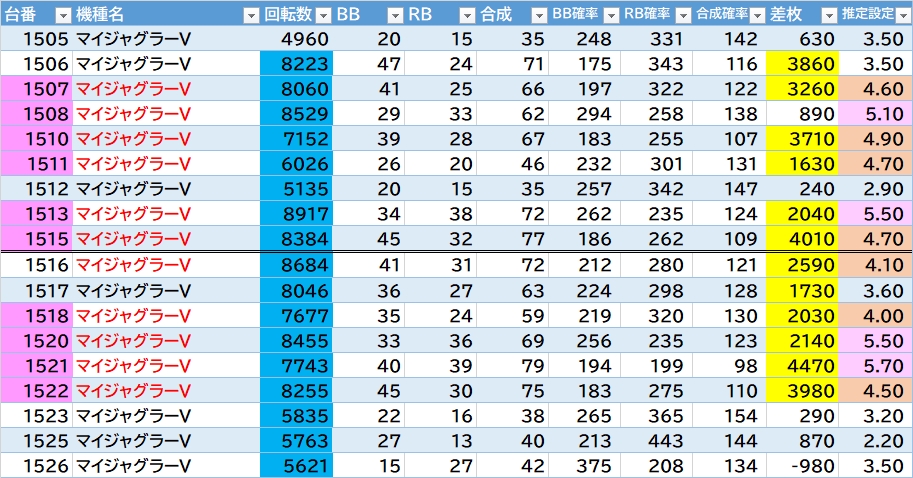Select the 合成確率 cell 98
913x478 pixels.
point(729,366)
